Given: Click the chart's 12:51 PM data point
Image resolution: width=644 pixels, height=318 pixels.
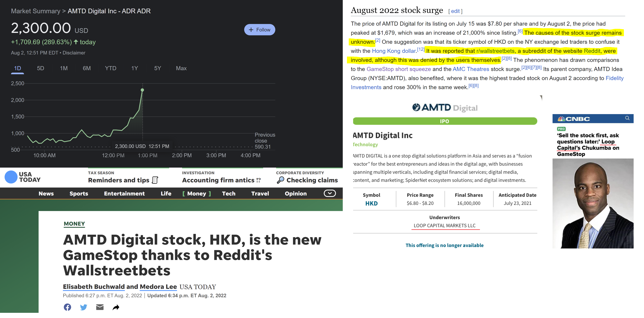Looking at the screenshot, I should (x=142, y=90).
